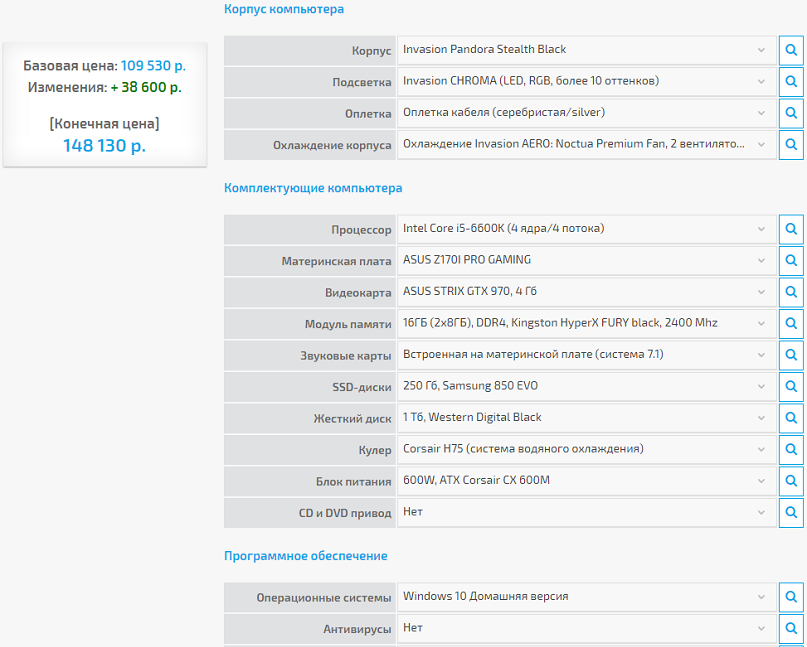
Task: Click the search icon for Кулер row
Action: [x=792, y=450]
